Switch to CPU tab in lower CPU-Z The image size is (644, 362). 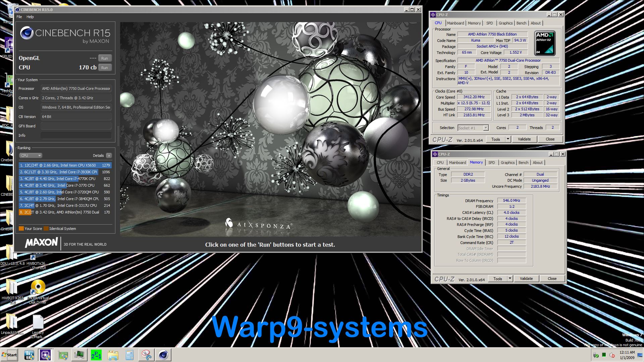click(440, 163)
